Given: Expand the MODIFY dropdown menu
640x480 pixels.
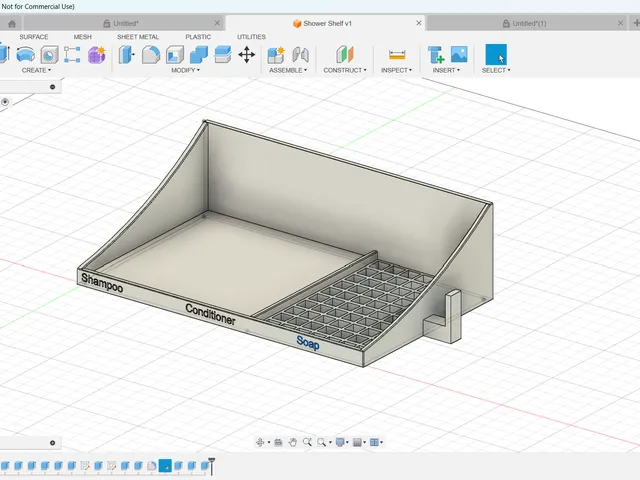Looking at the screenshot, I should (x=185, y=70).
